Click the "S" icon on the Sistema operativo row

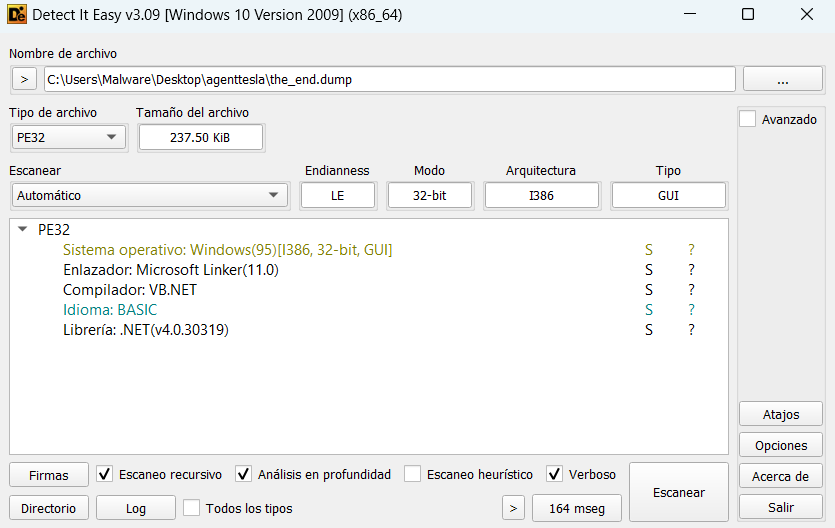[x=648, y=250]
